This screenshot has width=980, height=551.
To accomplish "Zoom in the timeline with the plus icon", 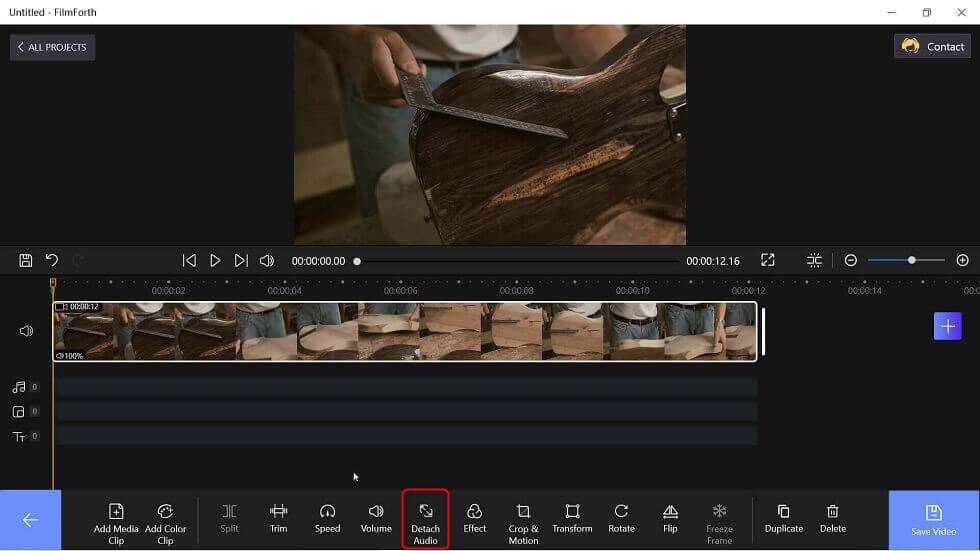I will click(x=962, y=261).
